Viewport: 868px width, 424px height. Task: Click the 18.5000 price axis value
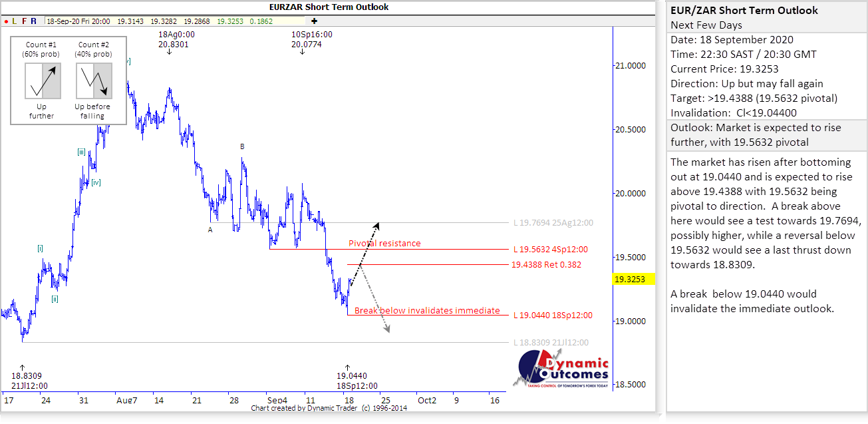point(630,385)
